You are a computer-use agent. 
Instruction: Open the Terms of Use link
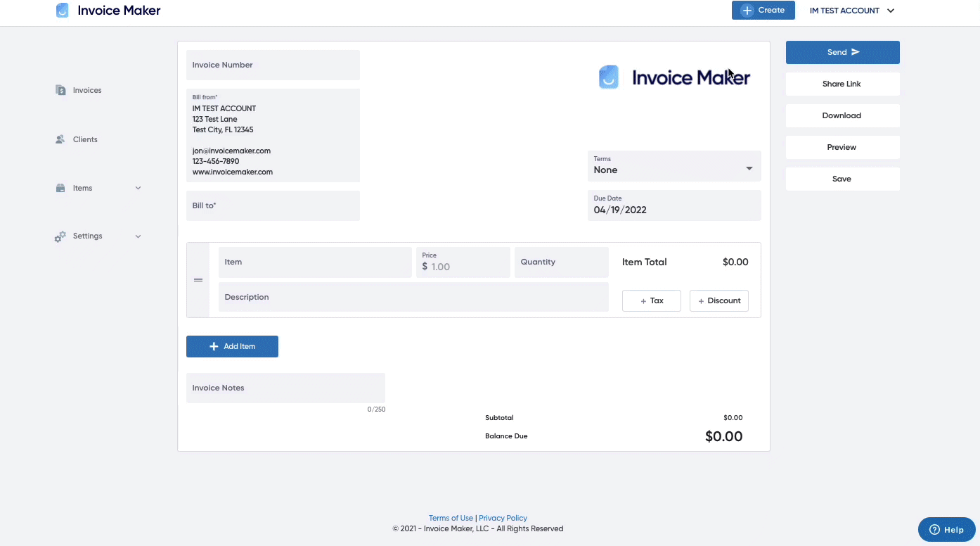click(x=451, y=518)
